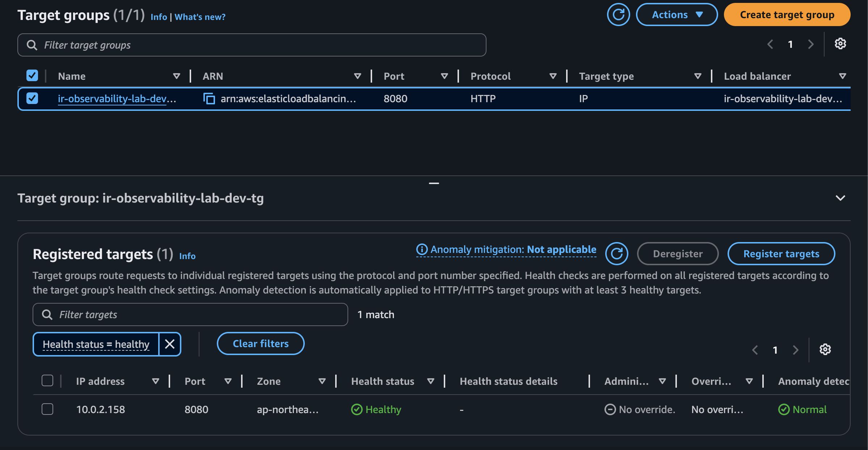This screenshot has height=450, width=868.
Task: Remove the Health status = healthy filter
Action: (x=170, y=344)
